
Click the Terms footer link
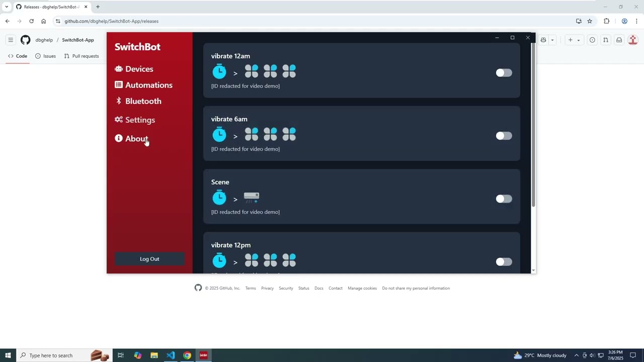pyautogui.click(x=251, y=288)
